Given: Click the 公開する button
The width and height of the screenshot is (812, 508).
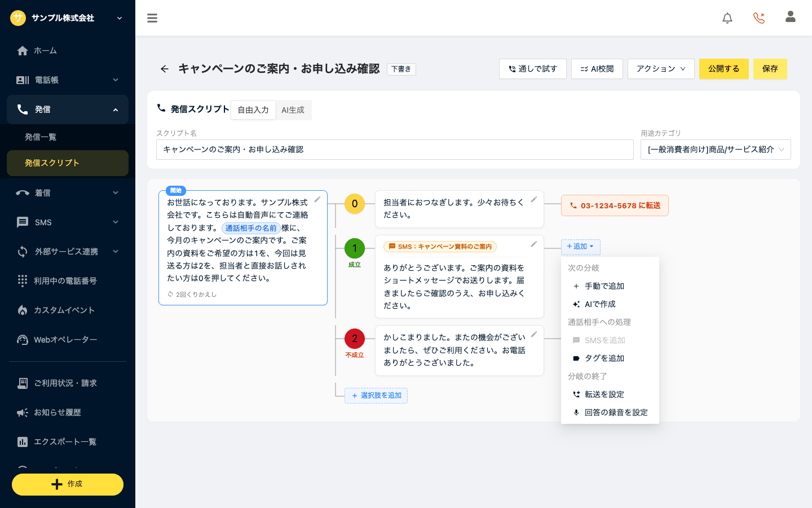Looking at the screenshot, I should [724, 69].
